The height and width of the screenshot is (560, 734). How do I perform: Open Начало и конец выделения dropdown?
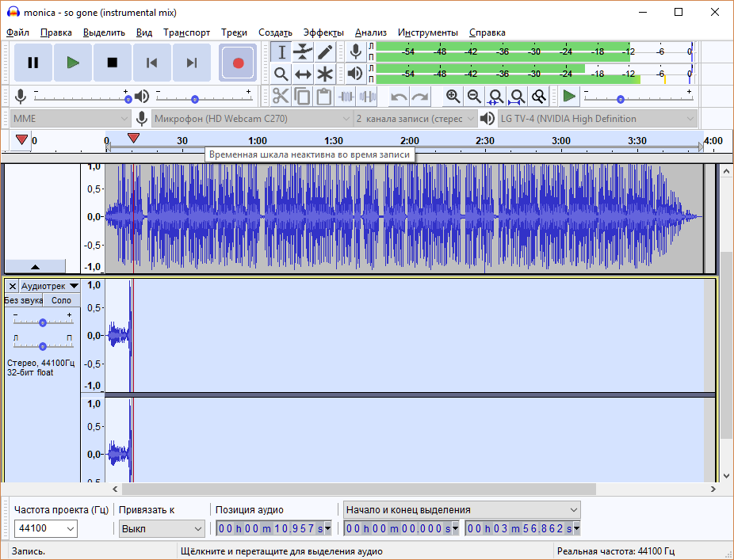[x=461, y=509]
